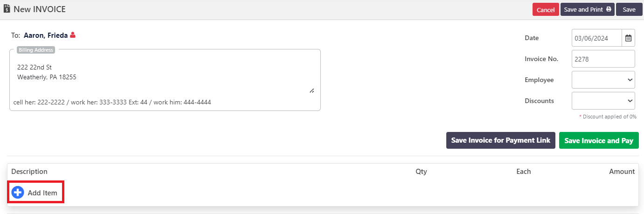The width and height of the screenshot is (644, 214).
Task: Click the Save button
Action: [629, 10]
